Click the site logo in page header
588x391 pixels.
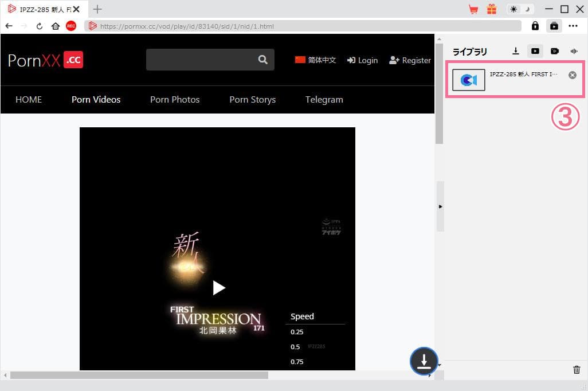coord(45,60)
